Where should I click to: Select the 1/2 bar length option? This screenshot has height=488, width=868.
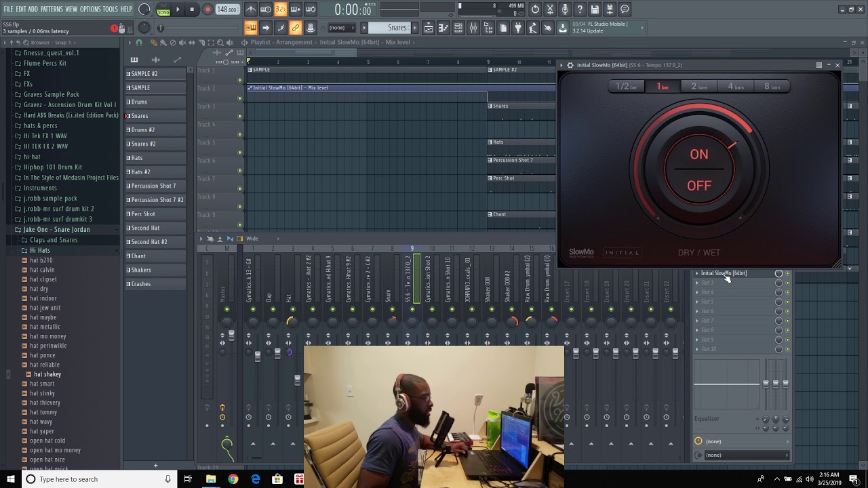pos(626,87)
